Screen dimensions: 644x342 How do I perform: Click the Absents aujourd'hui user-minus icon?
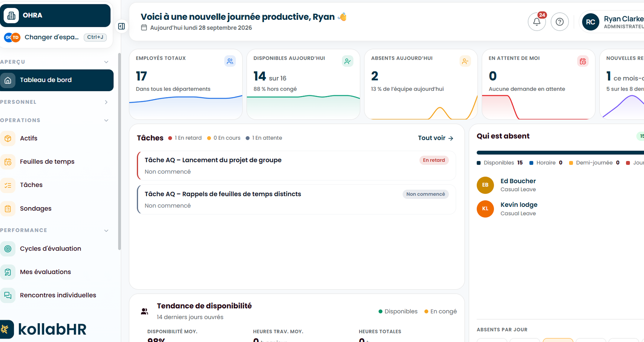(465, 61)
